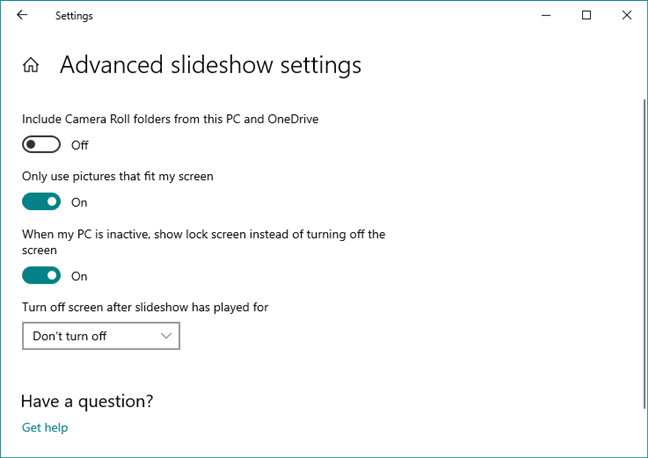
Task: Click the vertical scrollbar thumb
Action: point(643,250)
